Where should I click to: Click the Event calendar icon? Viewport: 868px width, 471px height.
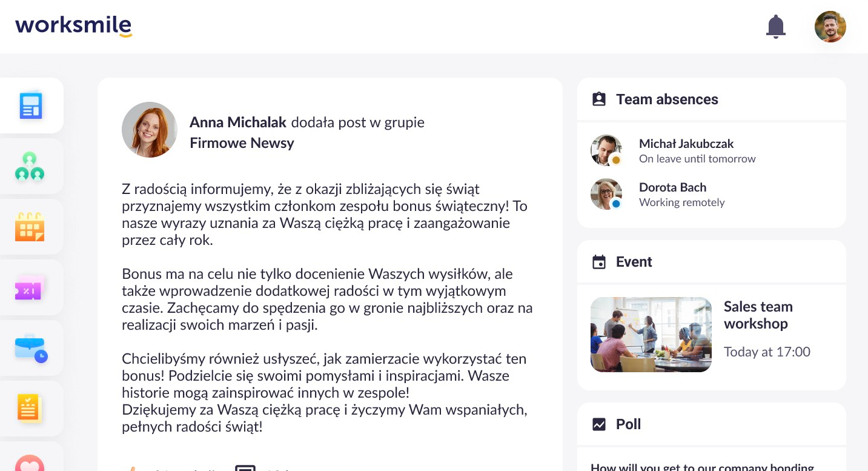pos(599,262)
